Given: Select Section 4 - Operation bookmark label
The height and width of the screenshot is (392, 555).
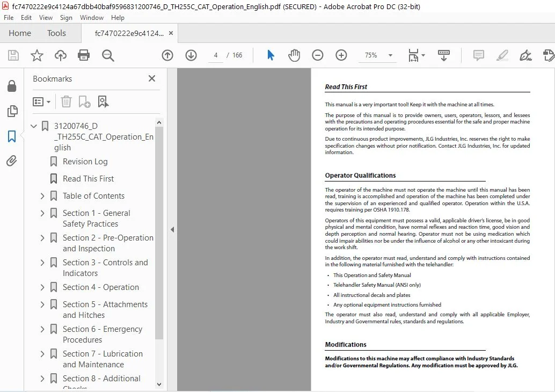Looking at the screenshot, I should pyautogui.click(x=101, y=287).
